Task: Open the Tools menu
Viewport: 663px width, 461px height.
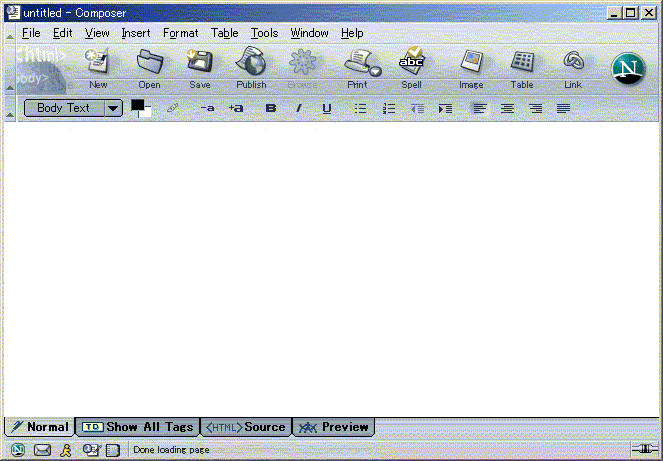Action: click(x=264, y=33)
